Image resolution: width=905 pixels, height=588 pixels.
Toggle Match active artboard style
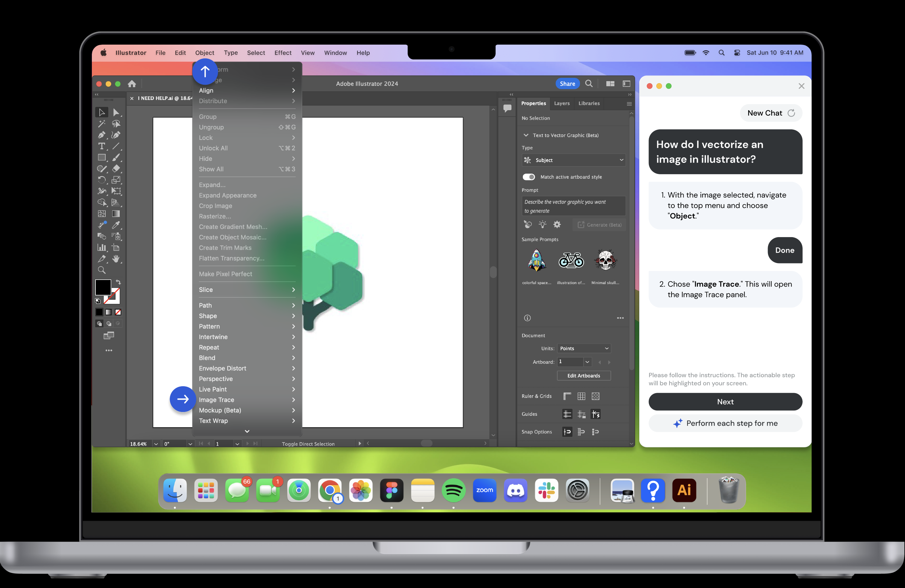(529, 177)
